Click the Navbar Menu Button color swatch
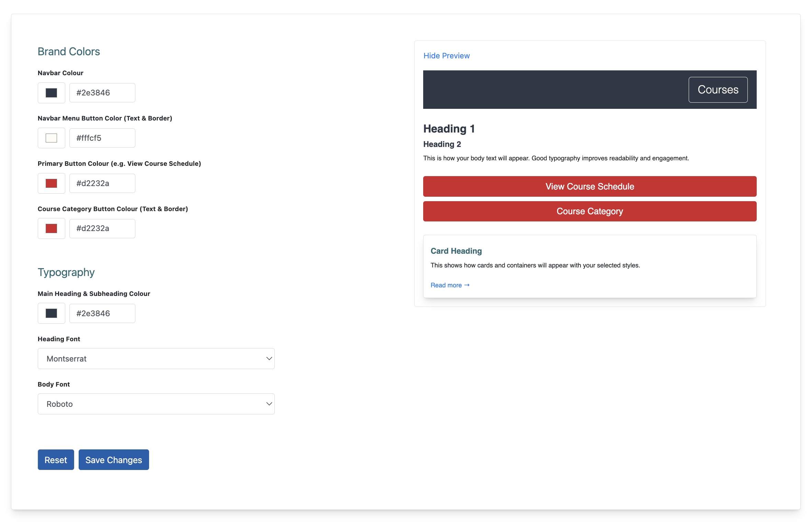812x528 pixels. [x=51, y=138]
